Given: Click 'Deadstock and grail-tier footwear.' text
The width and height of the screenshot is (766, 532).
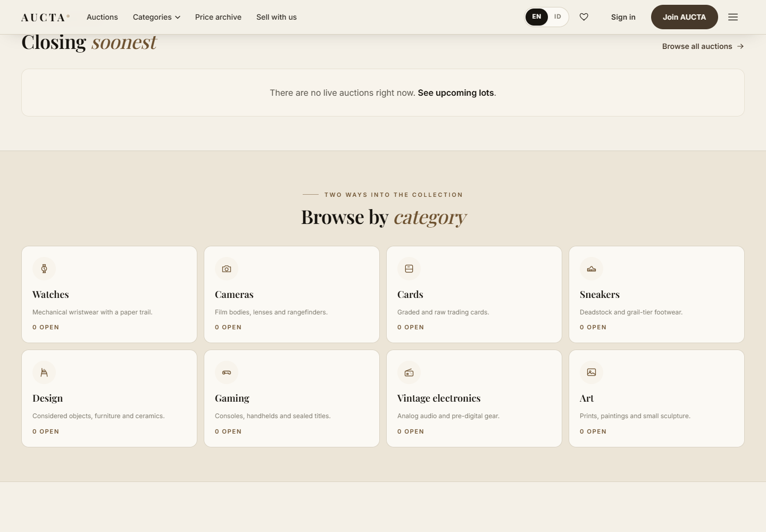Looking at the screenshot, I should pos(631,312).
